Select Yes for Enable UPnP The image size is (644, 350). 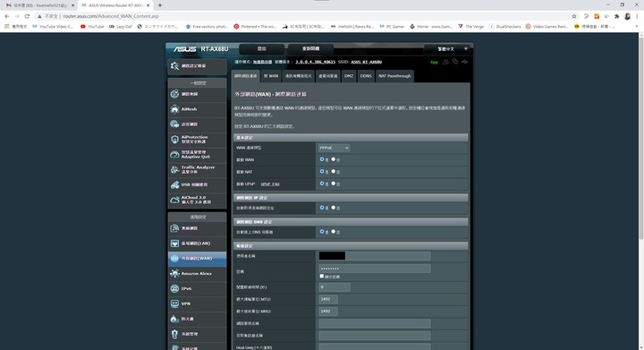(322, 184)
